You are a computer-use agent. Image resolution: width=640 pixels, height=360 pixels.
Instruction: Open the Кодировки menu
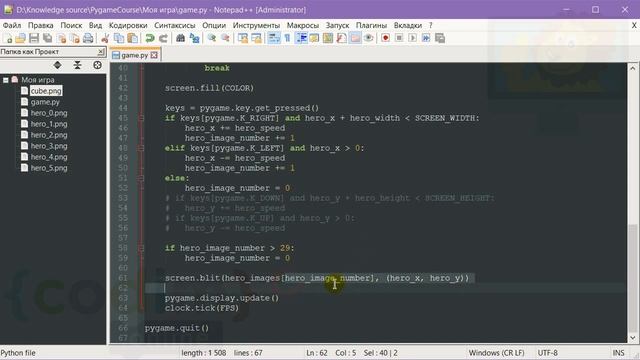pos(128,25)
